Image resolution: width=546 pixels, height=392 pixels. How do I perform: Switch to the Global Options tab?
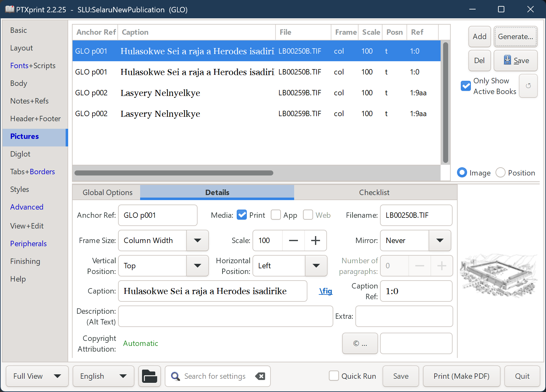pyautogui.click(x=107, y=192)
